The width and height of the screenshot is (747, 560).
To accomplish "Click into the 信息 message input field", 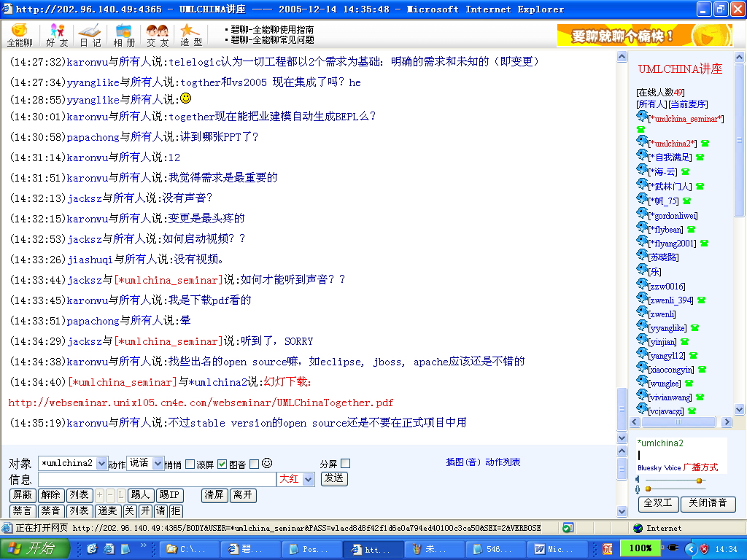I will 158,479.
